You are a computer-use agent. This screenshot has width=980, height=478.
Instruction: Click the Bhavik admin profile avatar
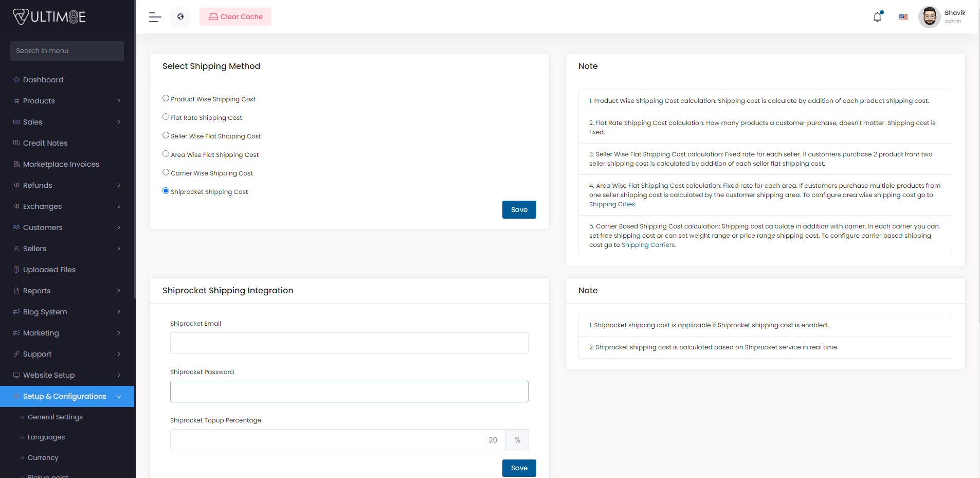tap(929, 17)
